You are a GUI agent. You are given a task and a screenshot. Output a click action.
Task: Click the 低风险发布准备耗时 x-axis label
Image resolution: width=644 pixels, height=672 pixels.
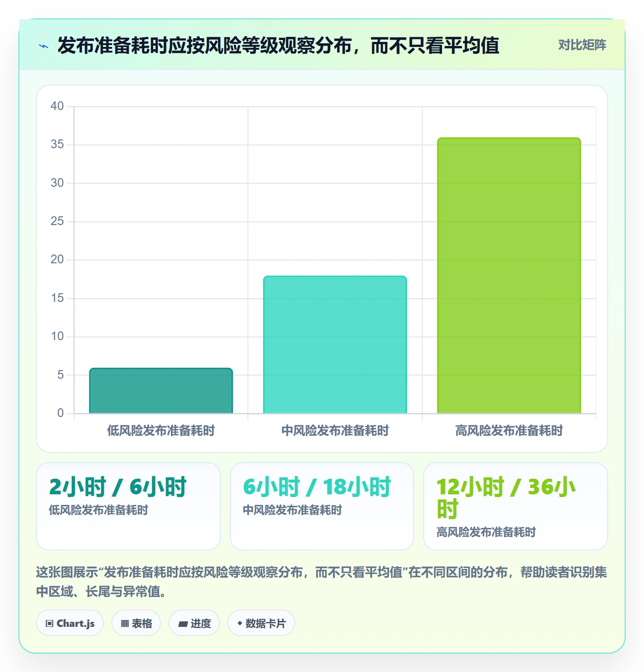161,431
